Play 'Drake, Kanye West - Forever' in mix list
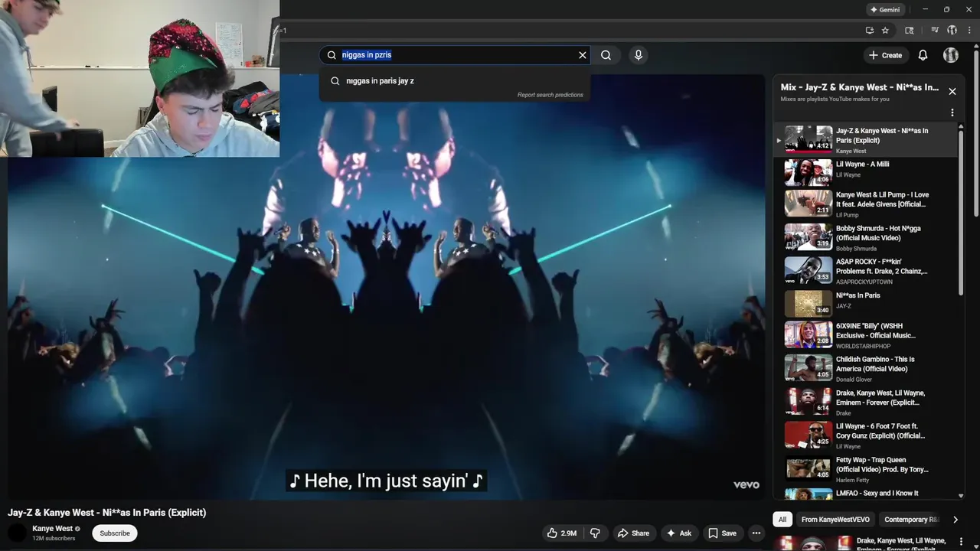 coord(866,402)
